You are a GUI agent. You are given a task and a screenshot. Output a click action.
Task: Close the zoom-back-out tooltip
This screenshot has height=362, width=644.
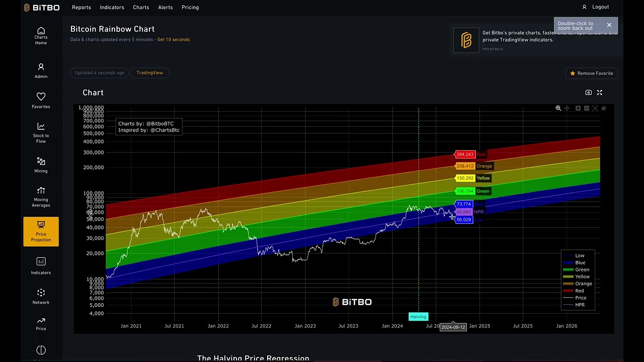609,25
